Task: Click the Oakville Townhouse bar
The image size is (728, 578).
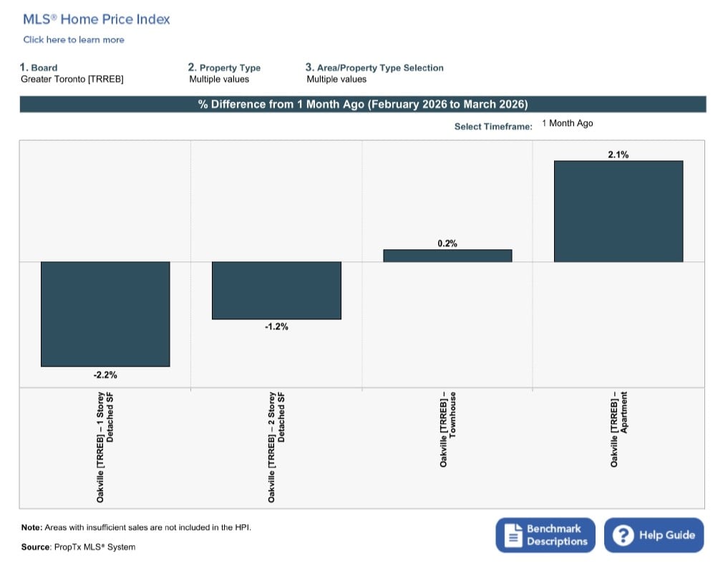Action: coord(447,256)
